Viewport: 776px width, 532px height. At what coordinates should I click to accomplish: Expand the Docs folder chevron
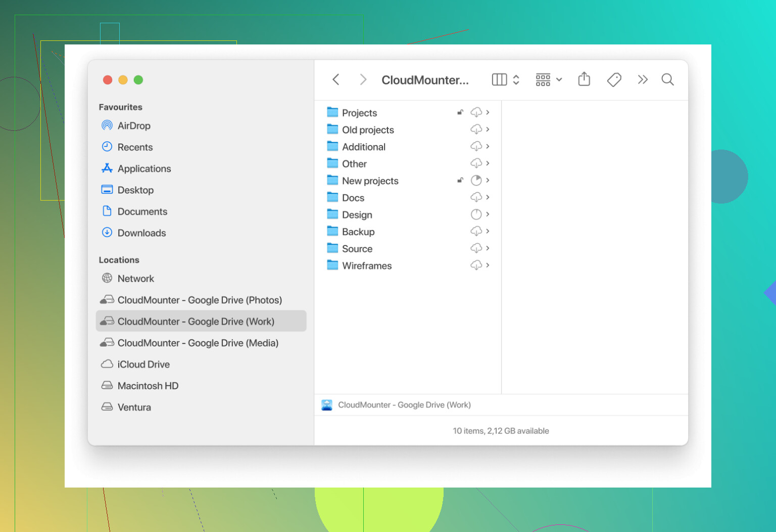tap(488, 197)
